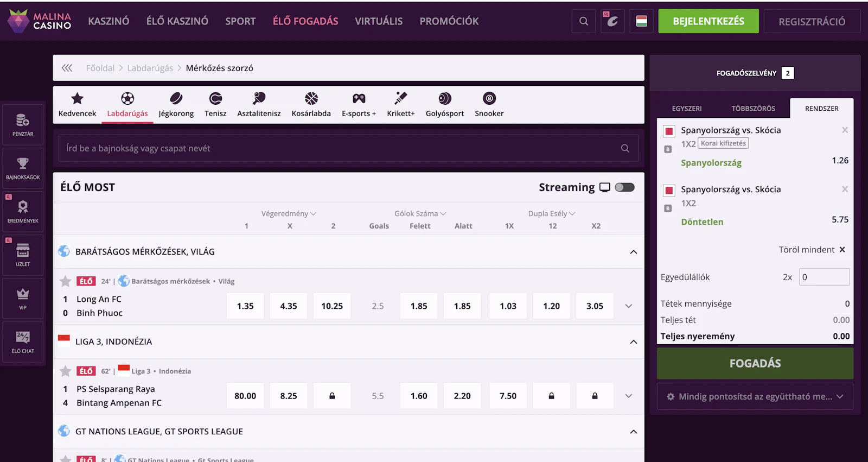
Task: Click the green Bejelentkezés button
Action: (708, 21)
